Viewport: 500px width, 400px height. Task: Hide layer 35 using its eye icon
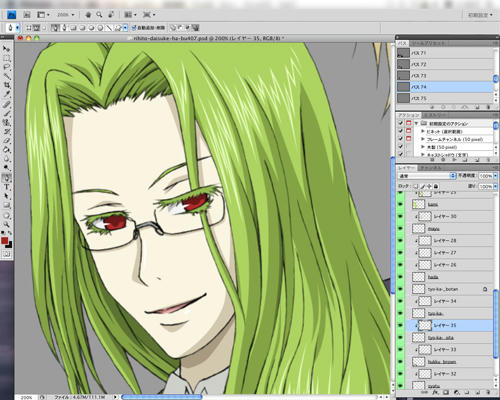[400, 325]
